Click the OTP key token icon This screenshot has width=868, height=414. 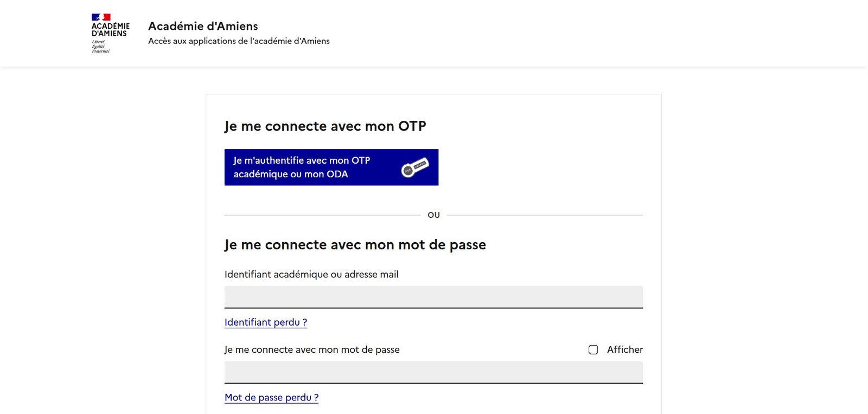[x=415, y=167]
